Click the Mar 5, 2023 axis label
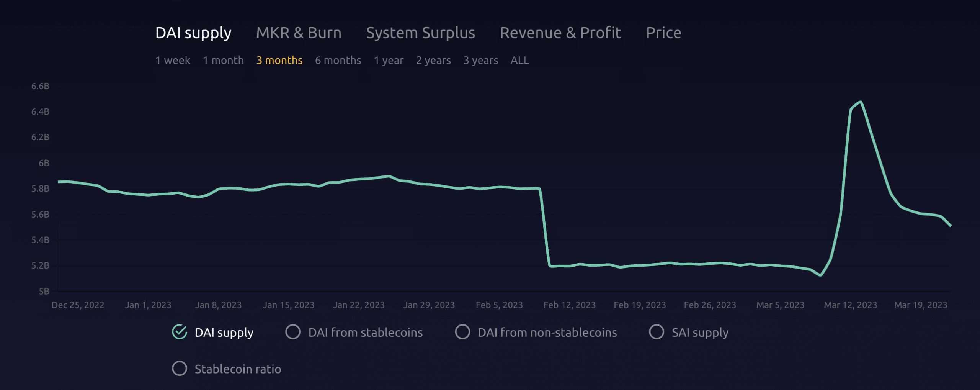This screenshot has height=390, width=980. [x=780, y=305]
